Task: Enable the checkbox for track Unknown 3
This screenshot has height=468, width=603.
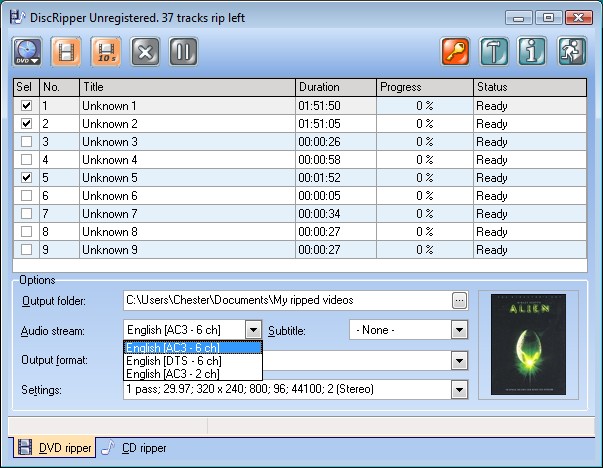Action: (x=26, y=142)
